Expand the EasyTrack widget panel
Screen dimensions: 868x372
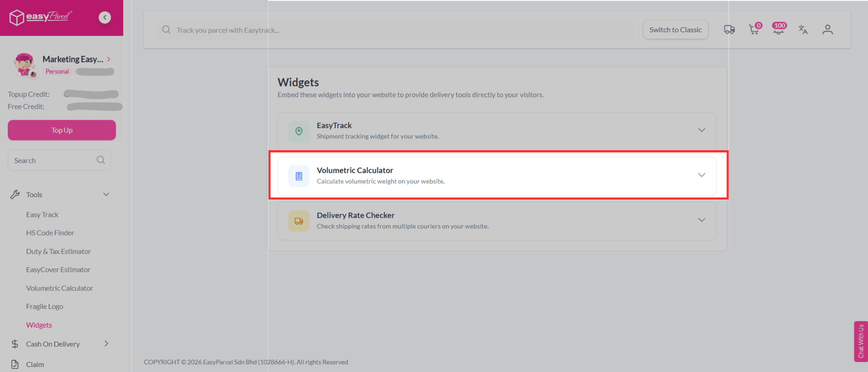[701, 130]
